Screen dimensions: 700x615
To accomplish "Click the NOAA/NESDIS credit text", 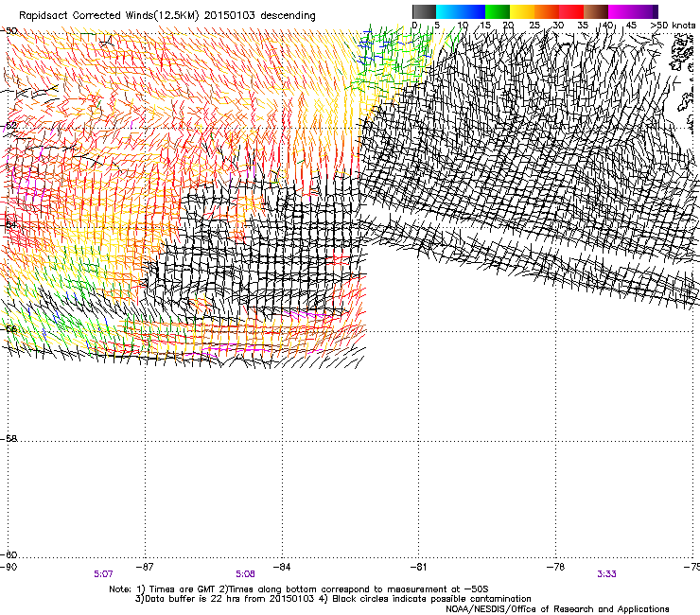I will click(x=557, y=609).
